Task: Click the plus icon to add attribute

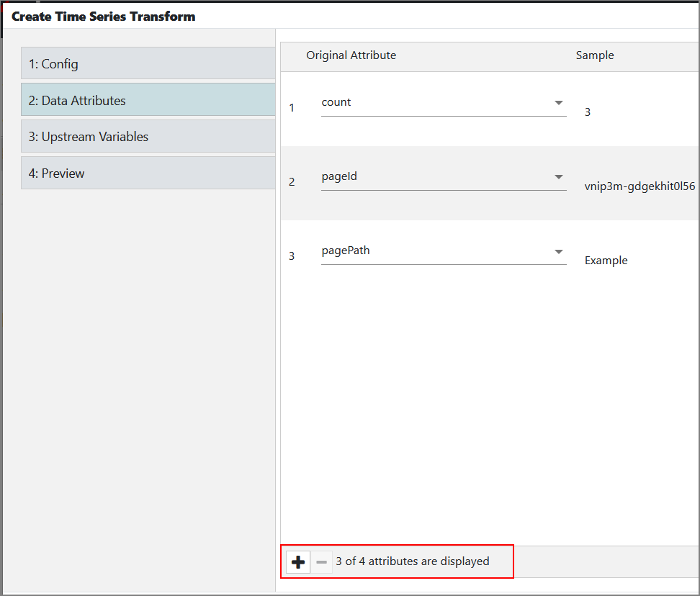Action: coord(297,561)
